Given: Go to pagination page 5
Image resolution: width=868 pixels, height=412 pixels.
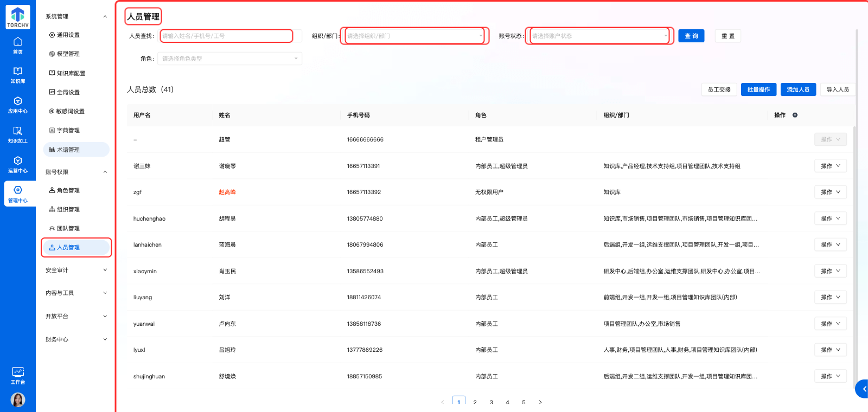Looking at the screenshot, I should coord(524,402).
